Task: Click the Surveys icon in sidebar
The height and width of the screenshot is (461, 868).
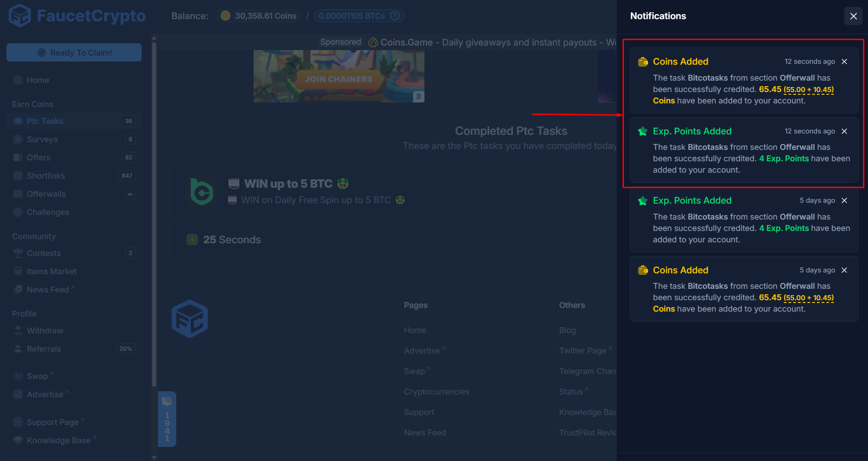Action: coord(18,139)
